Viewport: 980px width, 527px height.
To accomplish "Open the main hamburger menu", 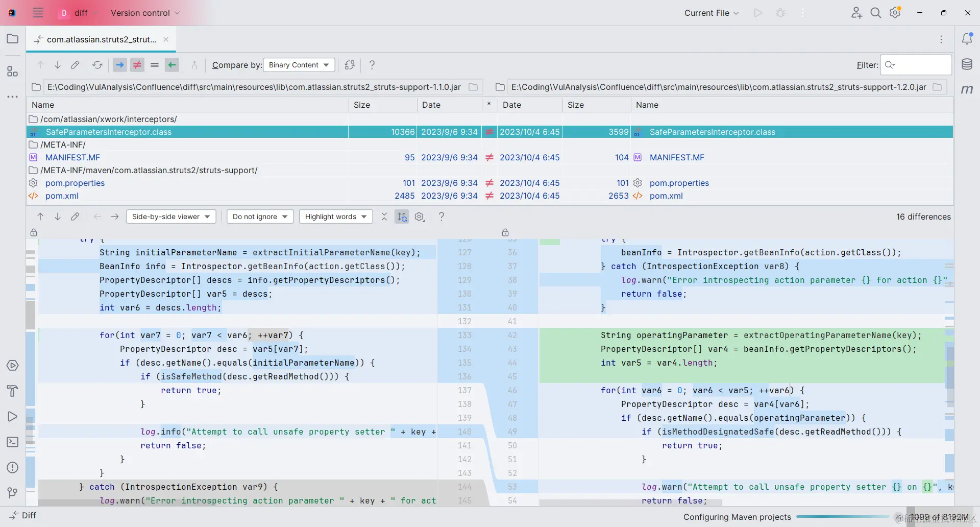I will coord(38,13).
